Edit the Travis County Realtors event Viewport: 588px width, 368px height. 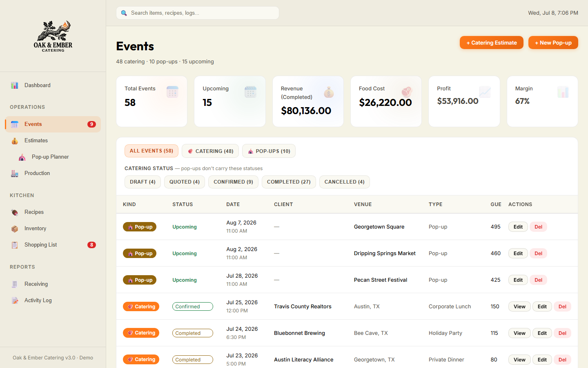coord(542,307)
